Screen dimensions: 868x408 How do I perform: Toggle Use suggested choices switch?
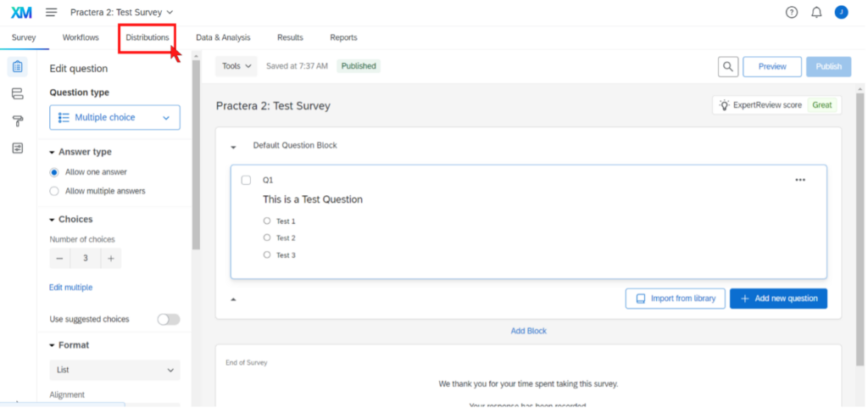(169, 319)
